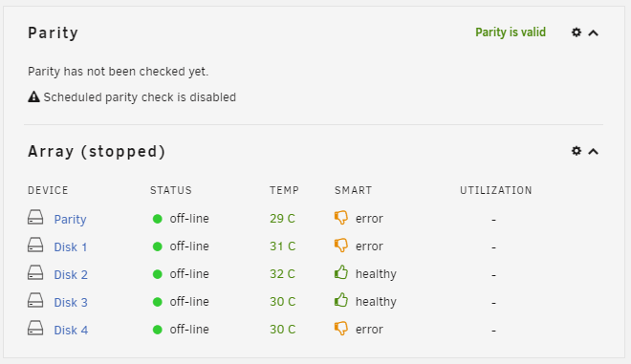Click Disk 1 SMART error thumbs-down icon
This screenshot has width=631, height=364.
click(341, 246)
